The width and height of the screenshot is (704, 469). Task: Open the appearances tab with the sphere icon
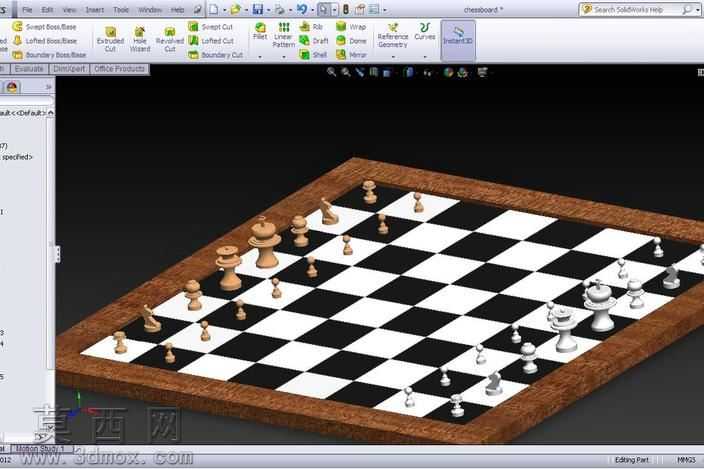tap(12, 87)
